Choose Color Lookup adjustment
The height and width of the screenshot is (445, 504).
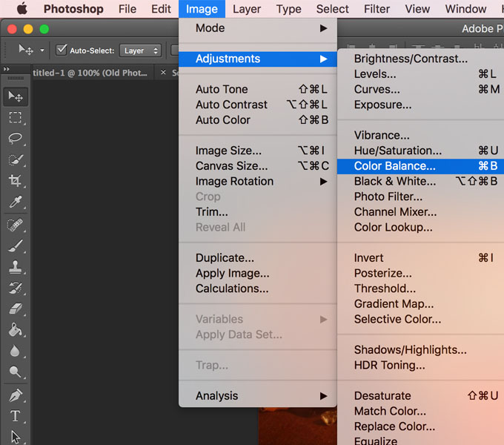pos(420,228)
